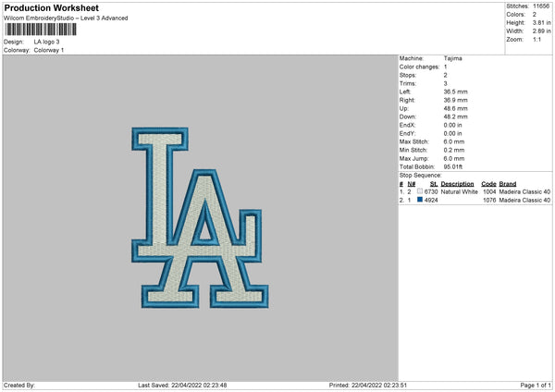Select the Down value "48.2 mm"
Image resolution: width=555 pixels, height=392 pixels.
(455, 116)
